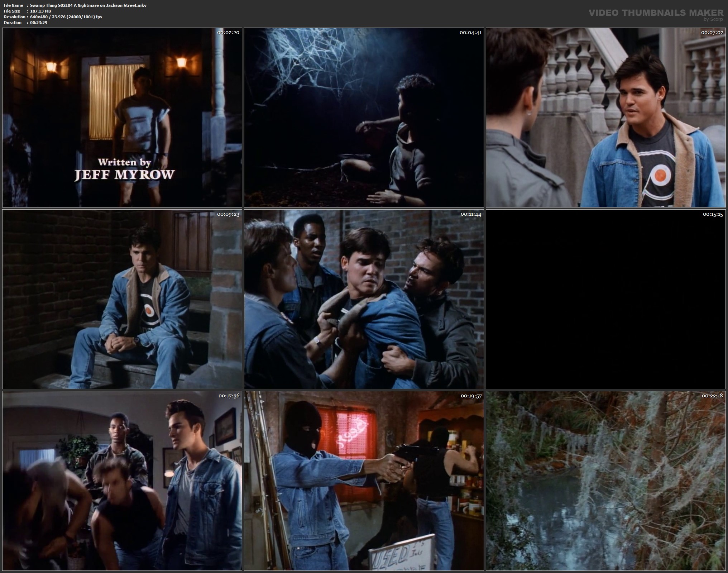The width and height of the screenshot is (728, 573).
Task: Open the 00:17:36 indoor scene thumbnail
Action: coord(122,481)
